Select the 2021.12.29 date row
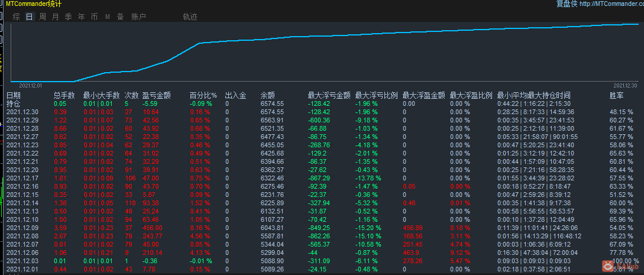This screenshot has width=644, height=275. click(x=22, y=120)
